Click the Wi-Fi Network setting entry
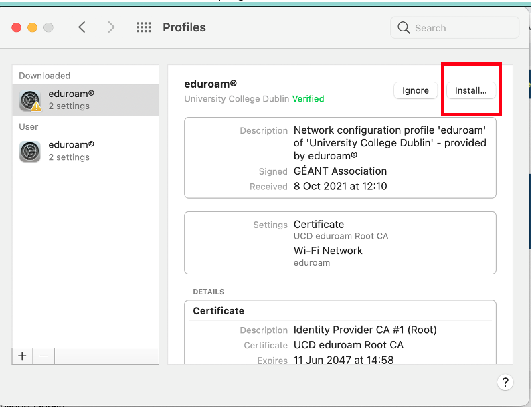Screen dimensions: 532x410 (328, 256)
